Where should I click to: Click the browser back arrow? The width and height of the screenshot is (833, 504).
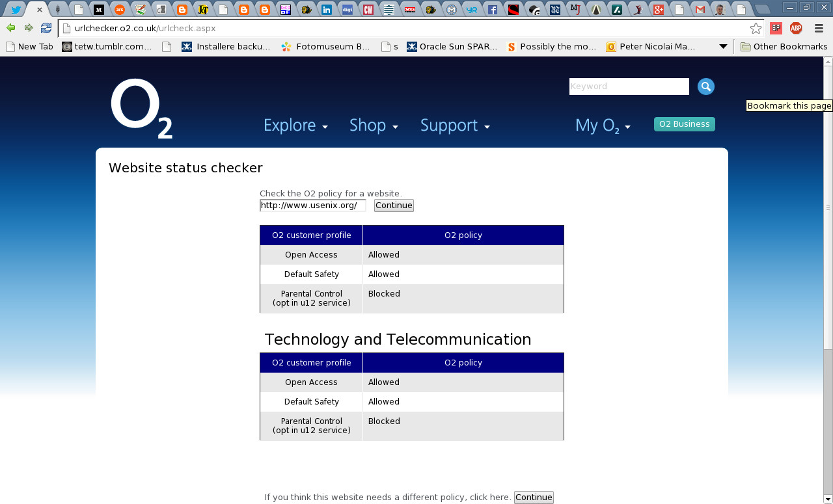11,28
